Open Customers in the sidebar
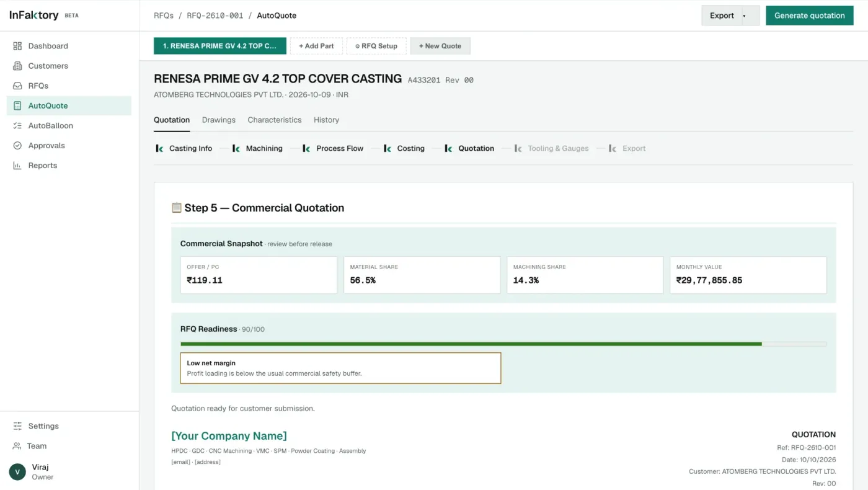 tap(69, 66)
